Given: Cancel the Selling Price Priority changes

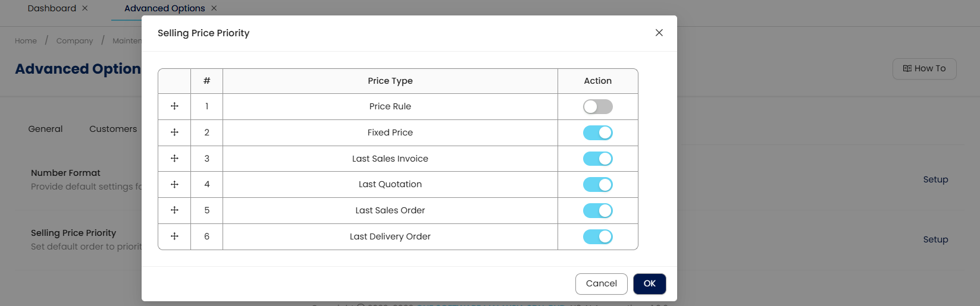Looking at the screenshot, I should click(601, 283).
